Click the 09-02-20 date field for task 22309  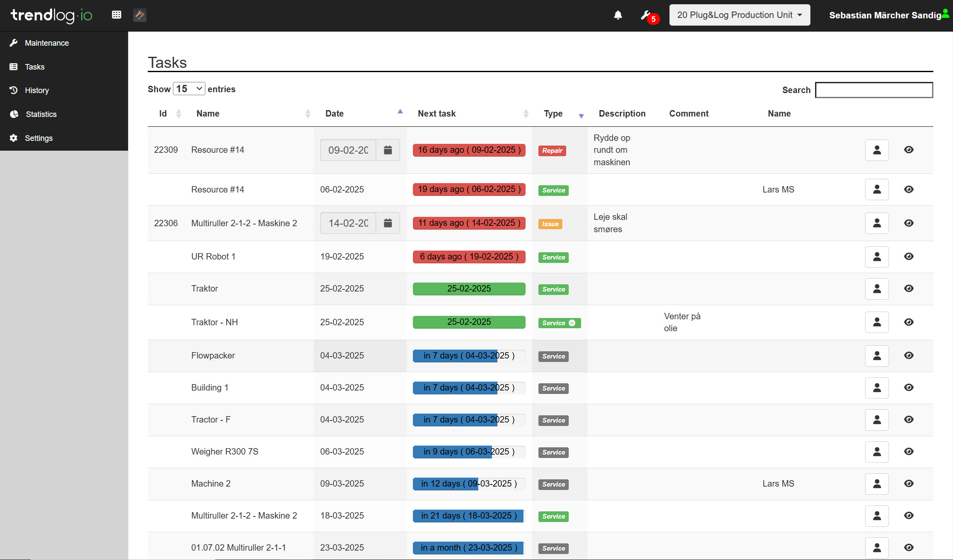(x=348, y=150)
